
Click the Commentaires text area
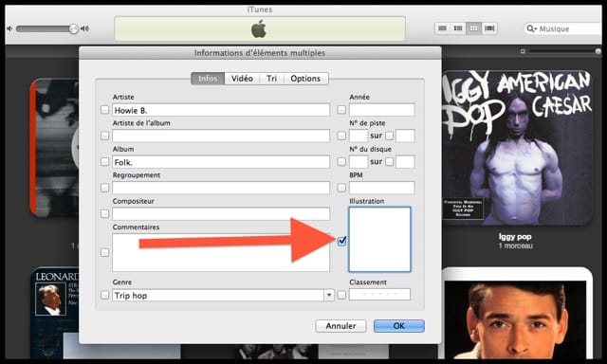point(221,252)
